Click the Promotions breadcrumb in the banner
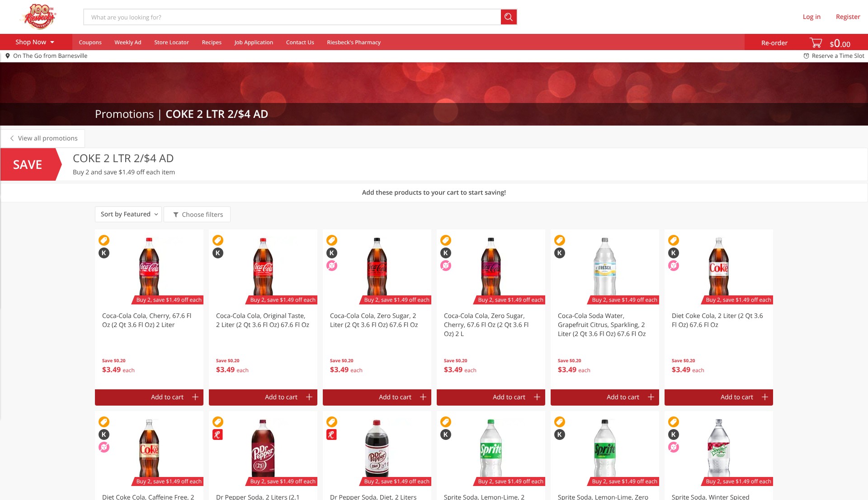The height and width of the screenshot is (500, 868). (x=124, y=114)
